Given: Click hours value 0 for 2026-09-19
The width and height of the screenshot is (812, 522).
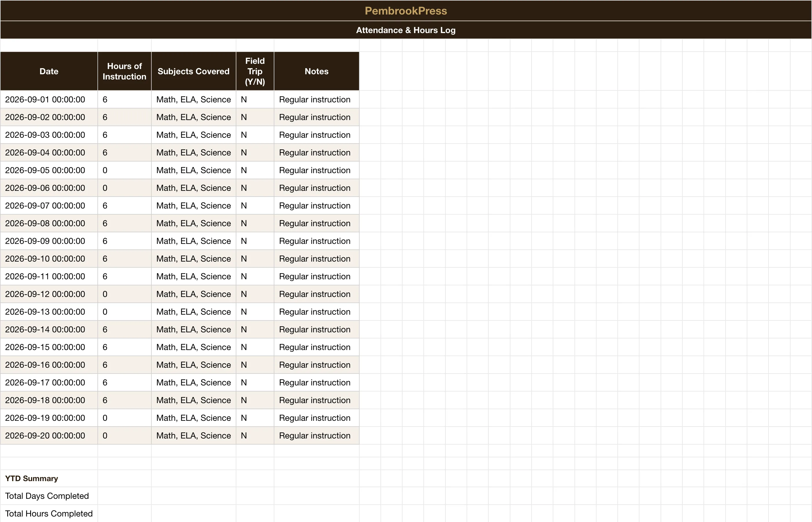Looking at the screenshot, I should pos(124,418).
